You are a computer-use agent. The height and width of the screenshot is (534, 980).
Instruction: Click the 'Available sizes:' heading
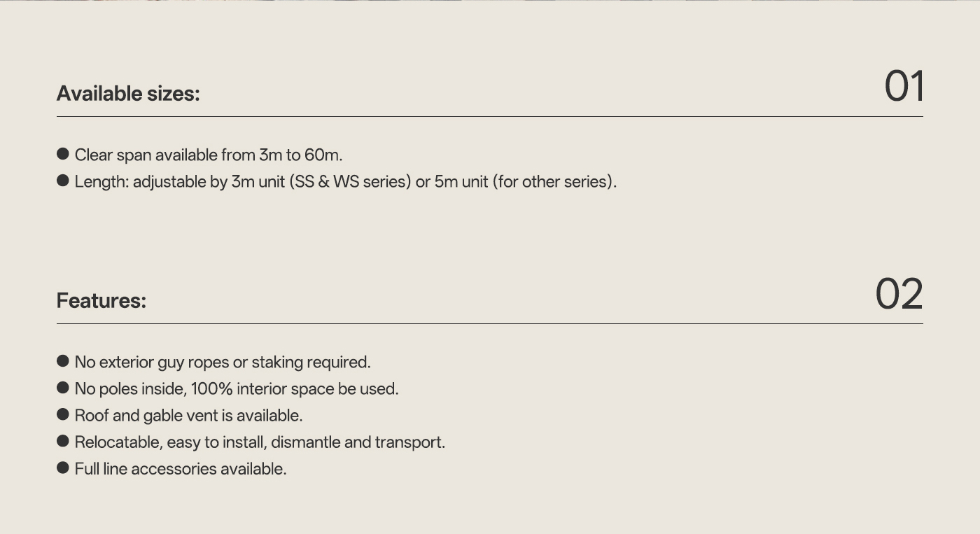[x=128, y=93]
